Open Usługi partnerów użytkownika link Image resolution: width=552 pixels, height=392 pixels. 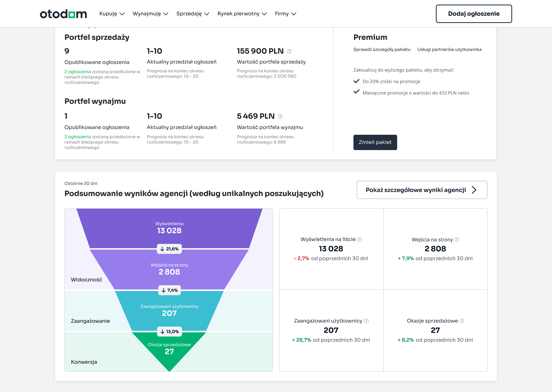(449, 50)
